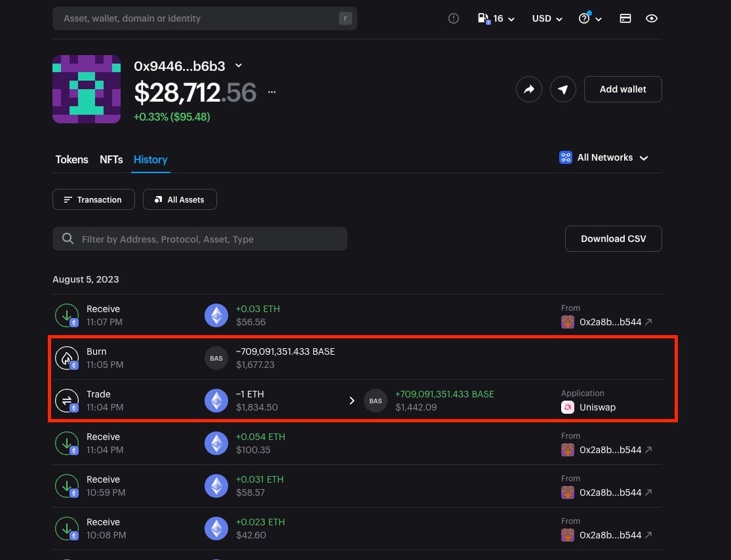
Task: Click the Trade swap arrows icon
Action: [67, 401]
